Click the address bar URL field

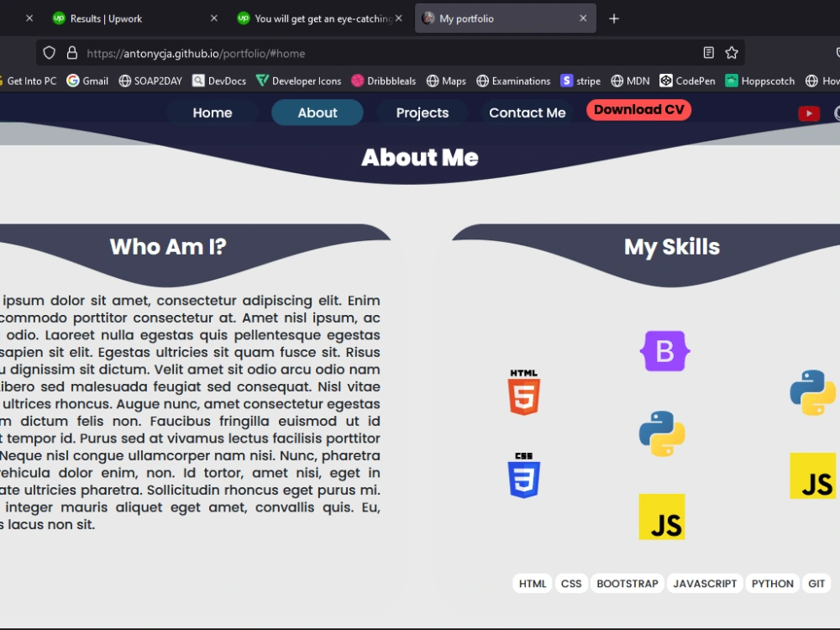[x=391, y=53]
